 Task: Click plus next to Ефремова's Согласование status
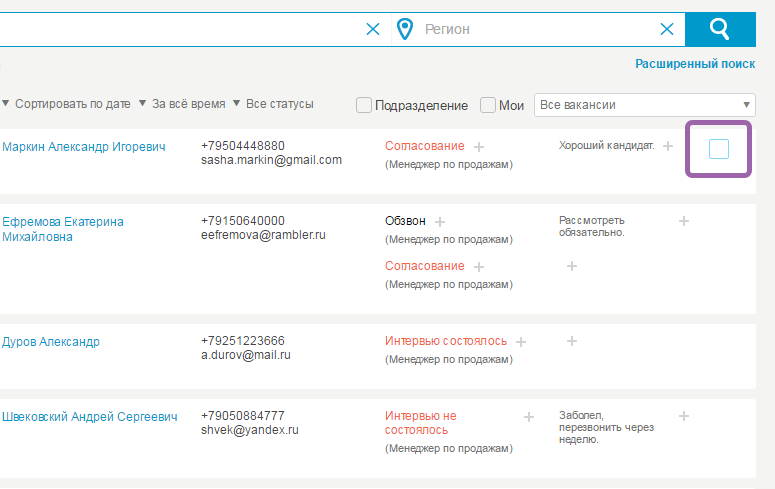[478, 267]
